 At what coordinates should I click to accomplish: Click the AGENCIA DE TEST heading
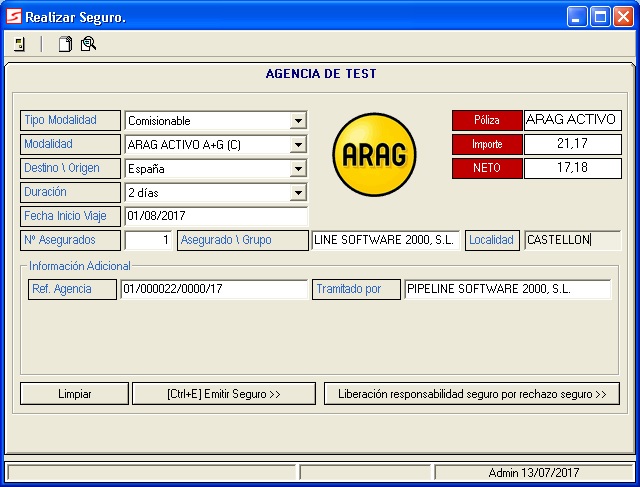[x=321, y=74]
